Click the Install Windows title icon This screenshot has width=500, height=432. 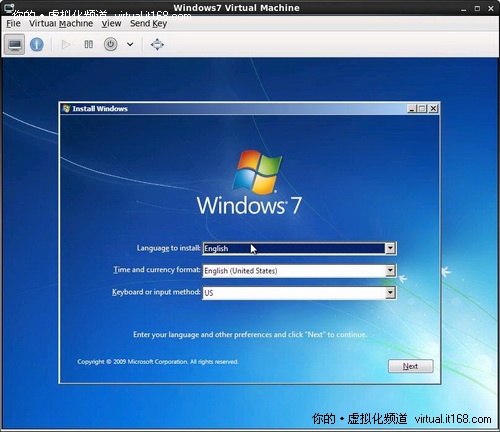(66, 108)
